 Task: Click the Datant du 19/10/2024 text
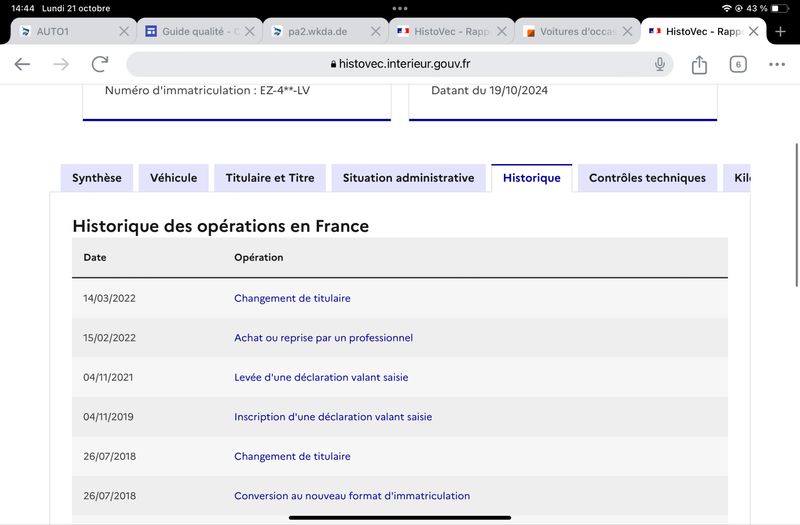click(489, 91)
